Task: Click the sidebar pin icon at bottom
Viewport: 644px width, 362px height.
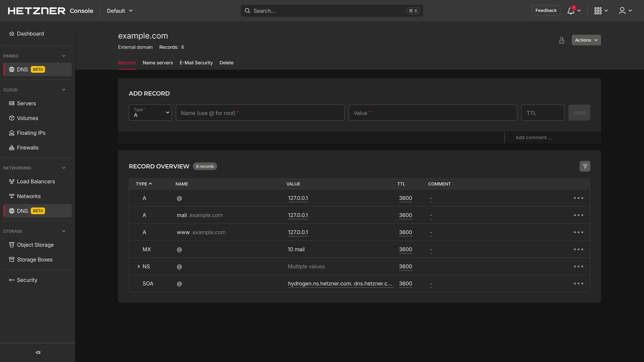Action: tap(38, 352)
